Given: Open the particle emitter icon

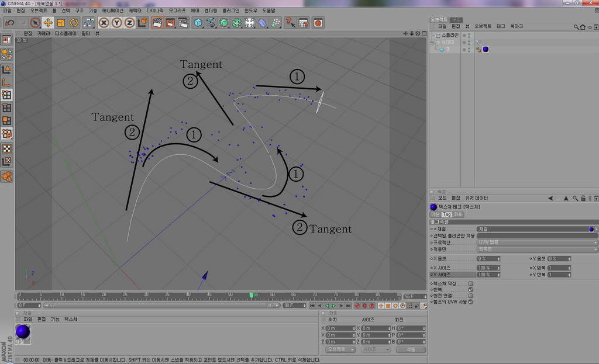Looking at the screenshot, I should [276, 23].
